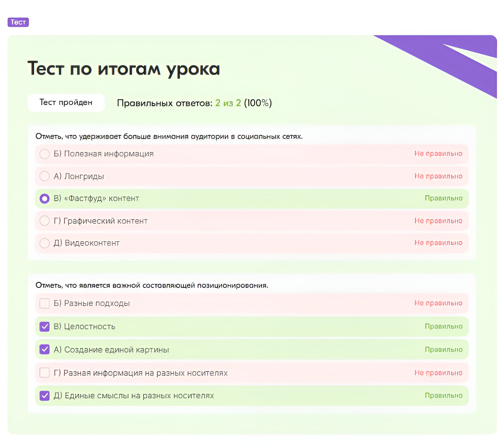This screenshot has height=448, width=502.
Task: Tick 'Разная информация на разных носителях' checkbox
Action: (x=45, y=373)
